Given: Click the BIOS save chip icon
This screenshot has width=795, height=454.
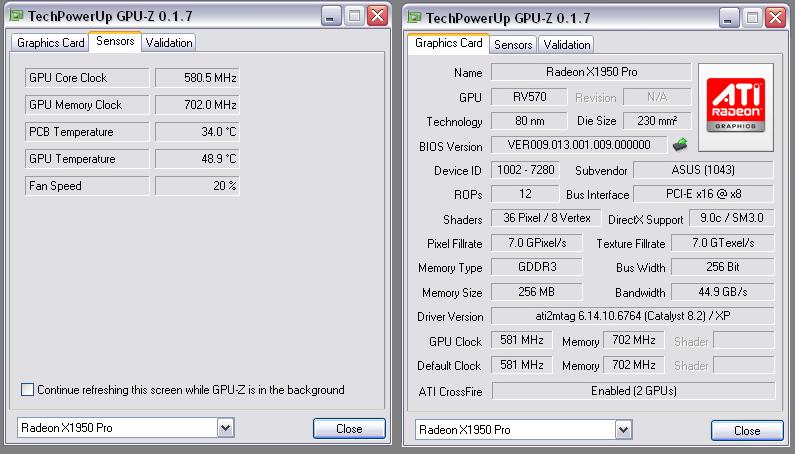Looking at the screenshot, I should [680, 145].
